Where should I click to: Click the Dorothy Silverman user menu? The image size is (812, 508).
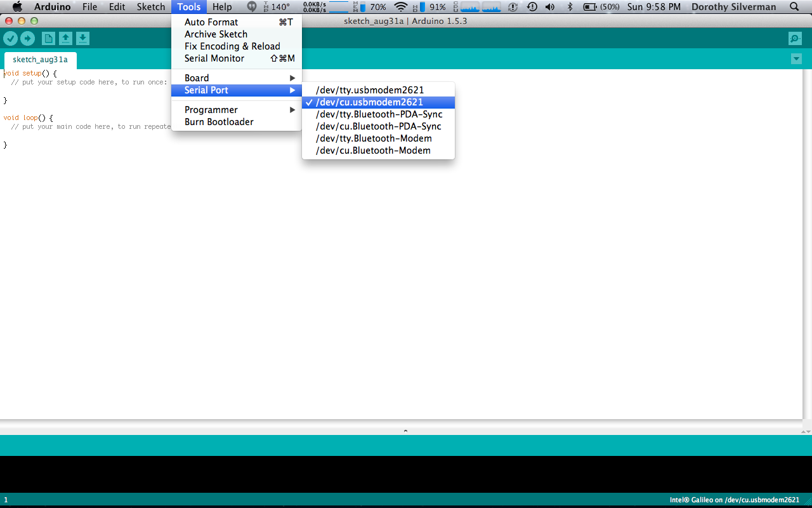click(x=733, y=7)
